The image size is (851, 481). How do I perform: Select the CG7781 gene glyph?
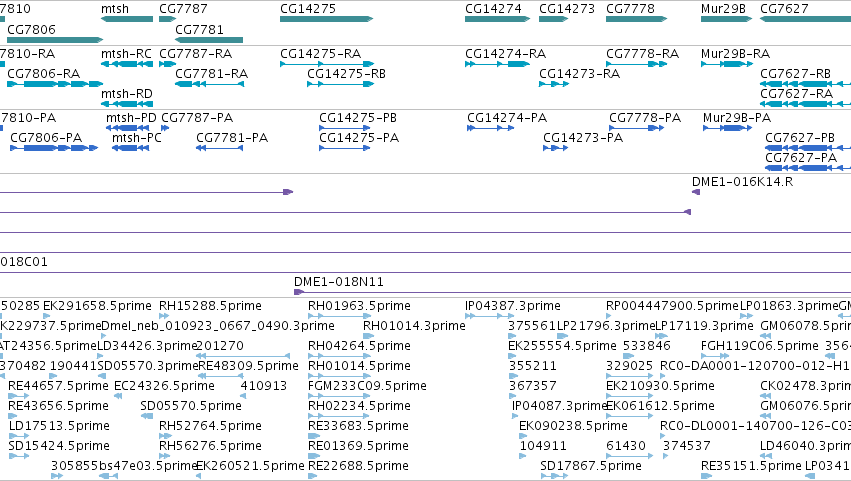point(209,40)
